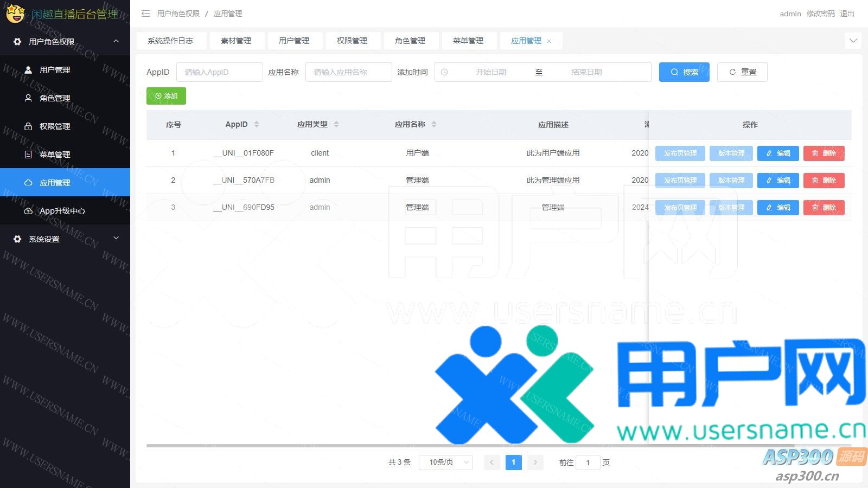Switch to the 权限管理 tab
Image resolution: width=868 pixels, height=488 pixels.
click(x=352, y=41)
